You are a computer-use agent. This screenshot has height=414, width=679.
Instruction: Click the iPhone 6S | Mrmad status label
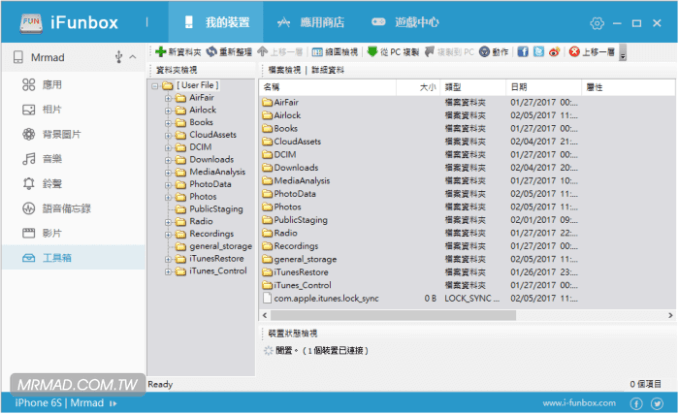click(59, 403)
